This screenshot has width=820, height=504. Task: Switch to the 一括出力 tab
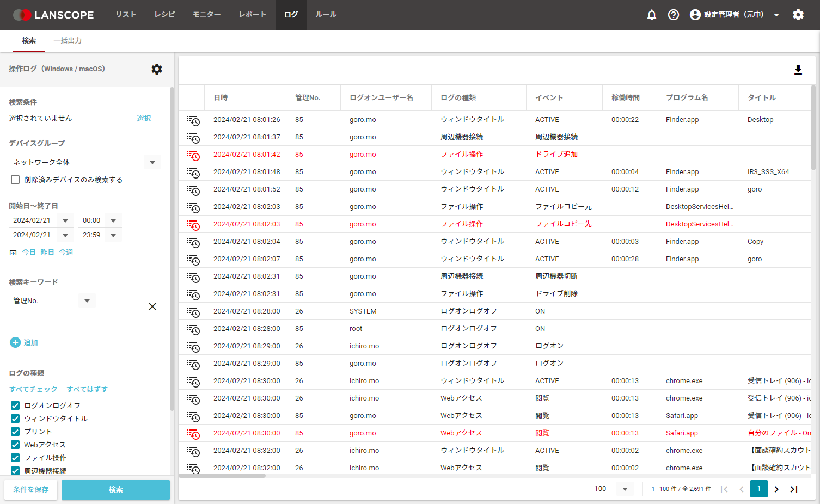pyautogui.click(x=68, y=41)
